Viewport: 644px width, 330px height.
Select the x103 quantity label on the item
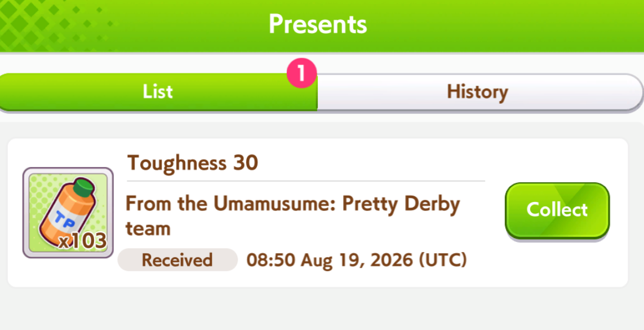tap(83, 241)
